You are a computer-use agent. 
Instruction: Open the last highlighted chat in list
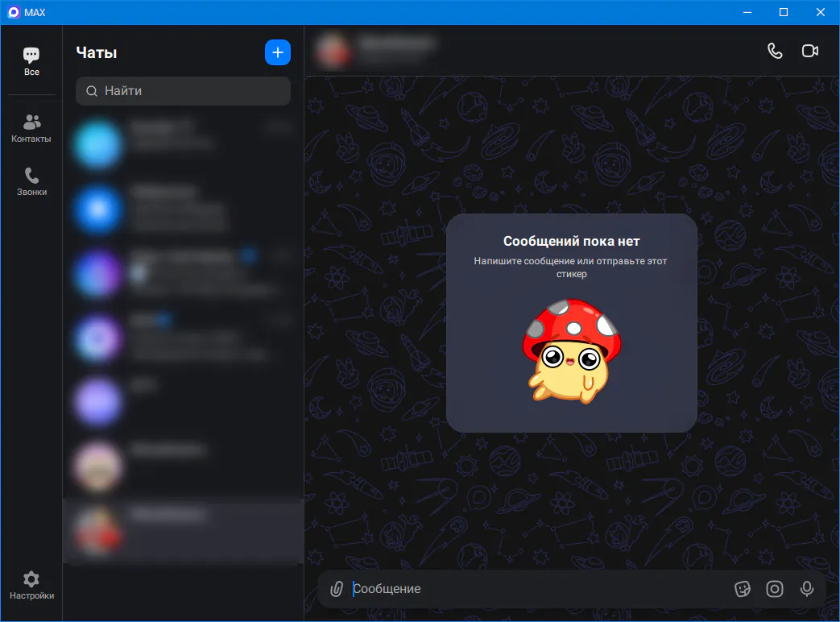point(183,530)
